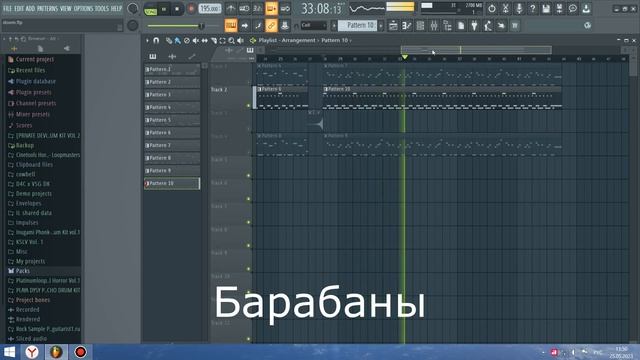Screen dimensions: 640x360
Task: Expand the My projects folder
Action: pos(30,261)
